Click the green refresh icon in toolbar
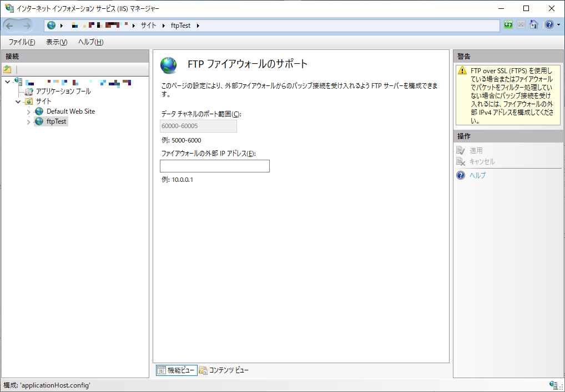This screenshot has width=565, height=392. [507, 24]
